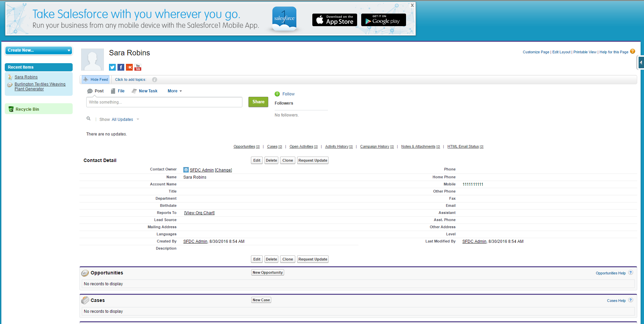644x324 pixels.
Task: Open Created By SFDC Admin link
Action: (195, 241)
